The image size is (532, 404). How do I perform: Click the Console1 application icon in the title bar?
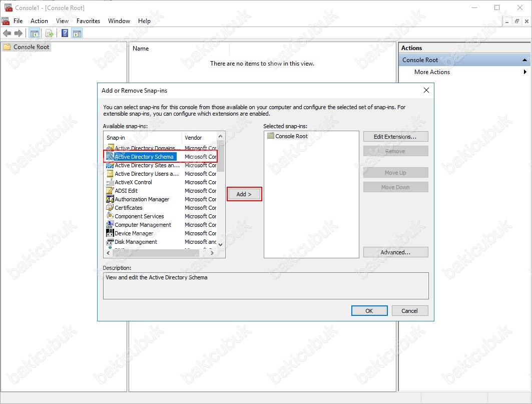click(8, 8)
